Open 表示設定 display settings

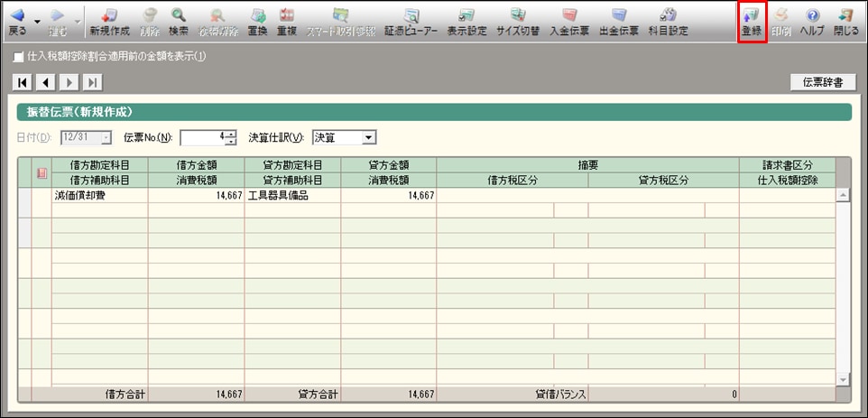(466, 21)
